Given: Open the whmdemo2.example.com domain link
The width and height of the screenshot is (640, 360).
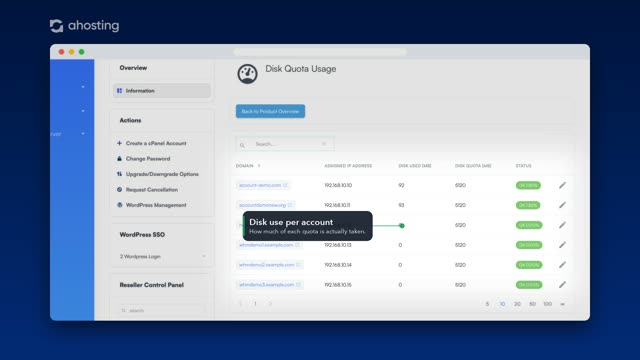Looking at the screenshot, I should click(267, 265).
